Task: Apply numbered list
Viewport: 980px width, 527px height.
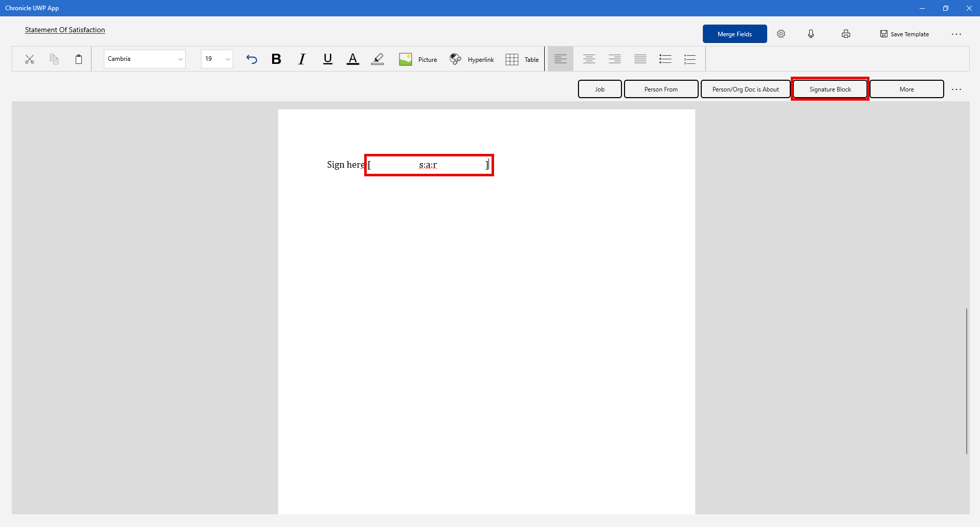Action: tap(690, 59)
